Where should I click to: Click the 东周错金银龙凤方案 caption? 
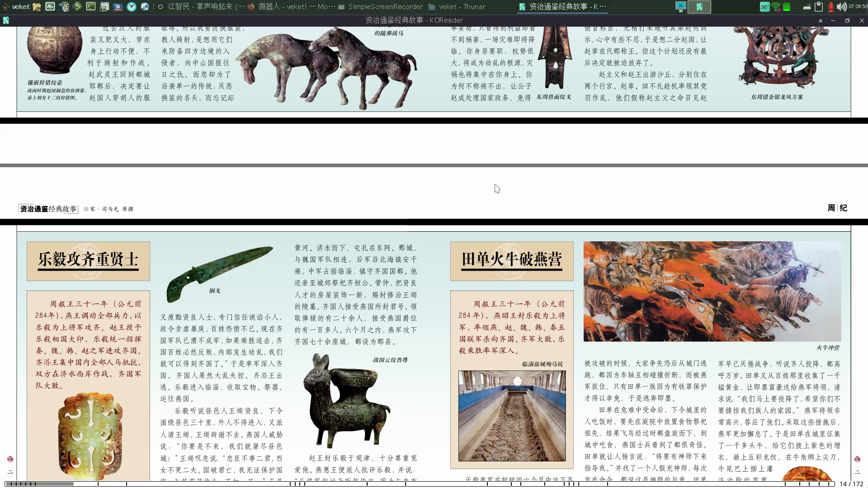[777, 97]
